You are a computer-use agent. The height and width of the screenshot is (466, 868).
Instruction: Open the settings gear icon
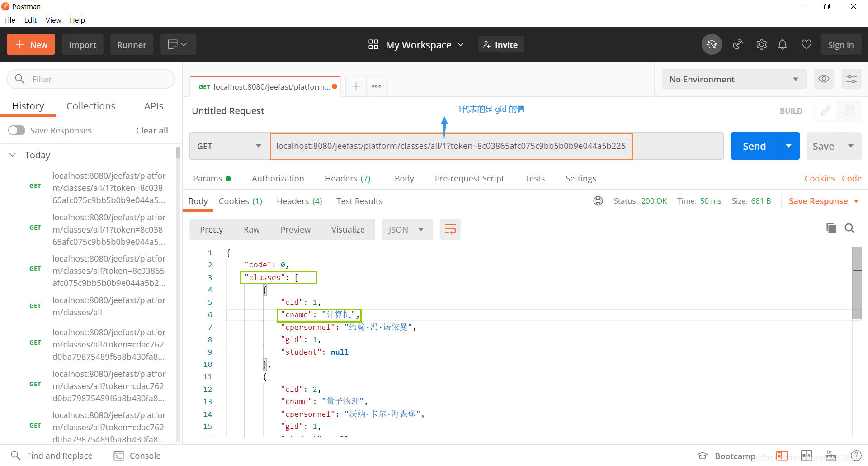click(762, 44)
